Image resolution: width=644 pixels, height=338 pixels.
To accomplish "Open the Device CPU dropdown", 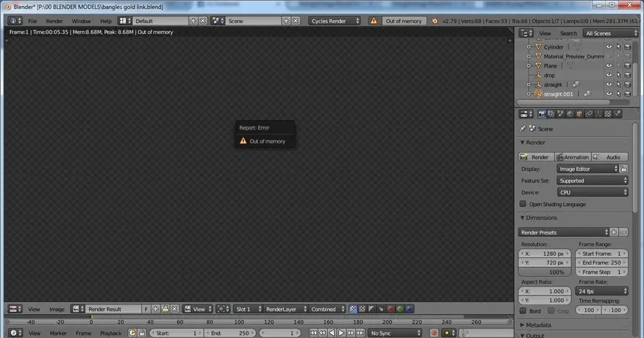I will pos(592,192).
